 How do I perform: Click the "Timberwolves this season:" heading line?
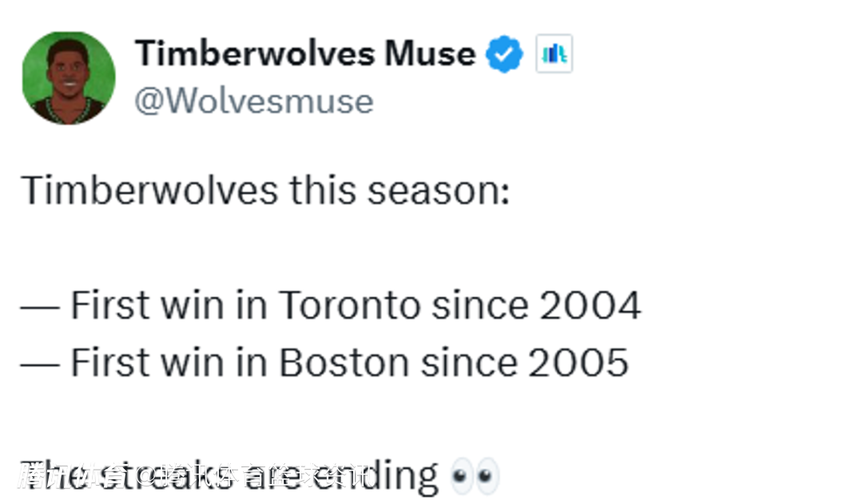pos(264,191)
